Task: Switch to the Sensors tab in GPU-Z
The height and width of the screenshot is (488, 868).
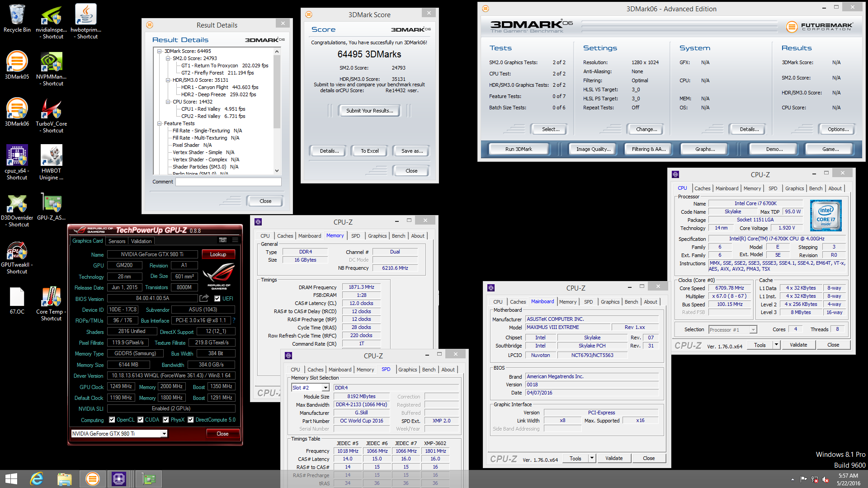Action: (117, 241)
